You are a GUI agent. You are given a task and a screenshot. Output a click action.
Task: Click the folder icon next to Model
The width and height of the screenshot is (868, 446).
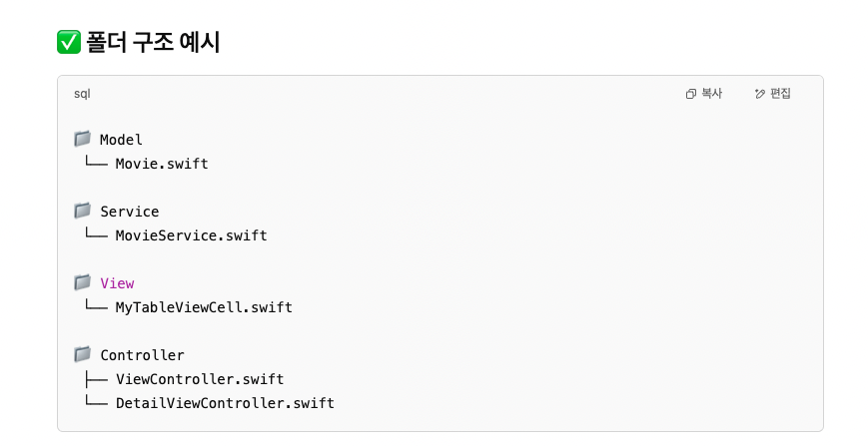tap(82, 139)
